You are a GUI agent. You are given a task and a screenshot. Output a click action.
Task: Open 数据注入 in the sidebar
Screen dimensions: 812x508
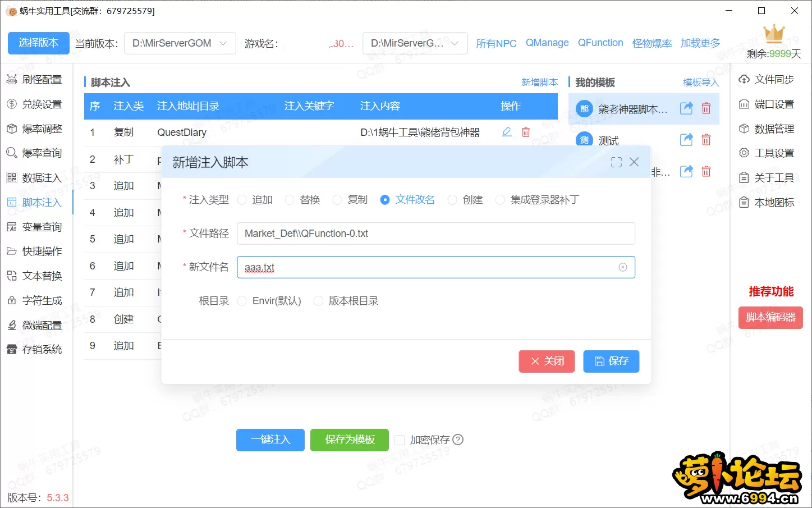tap(35, 178)
